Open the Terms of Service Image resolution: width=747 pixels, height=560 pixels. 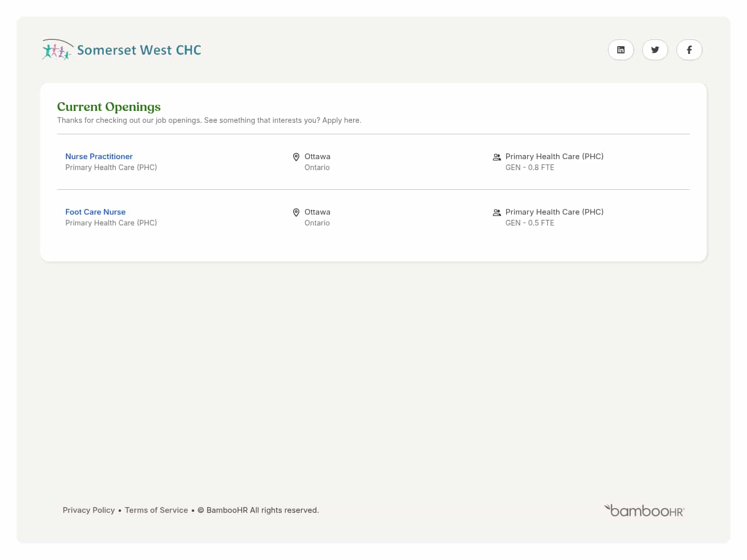point(156,510)
